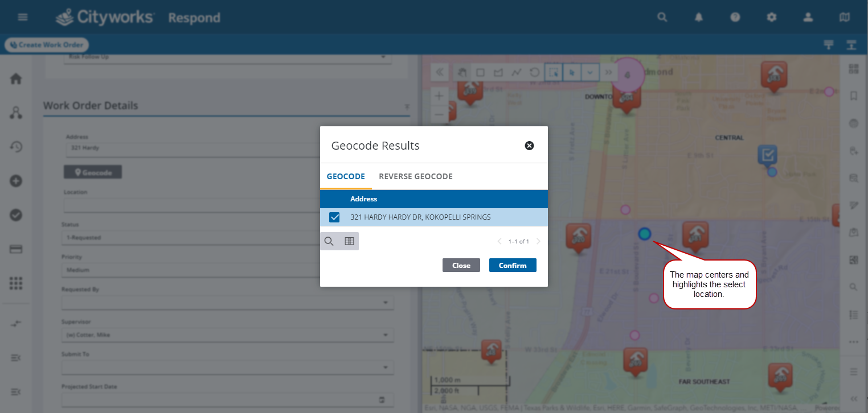Open the notifications bell in the top bar
Screen dimensions: 868x413
point(698,17)
